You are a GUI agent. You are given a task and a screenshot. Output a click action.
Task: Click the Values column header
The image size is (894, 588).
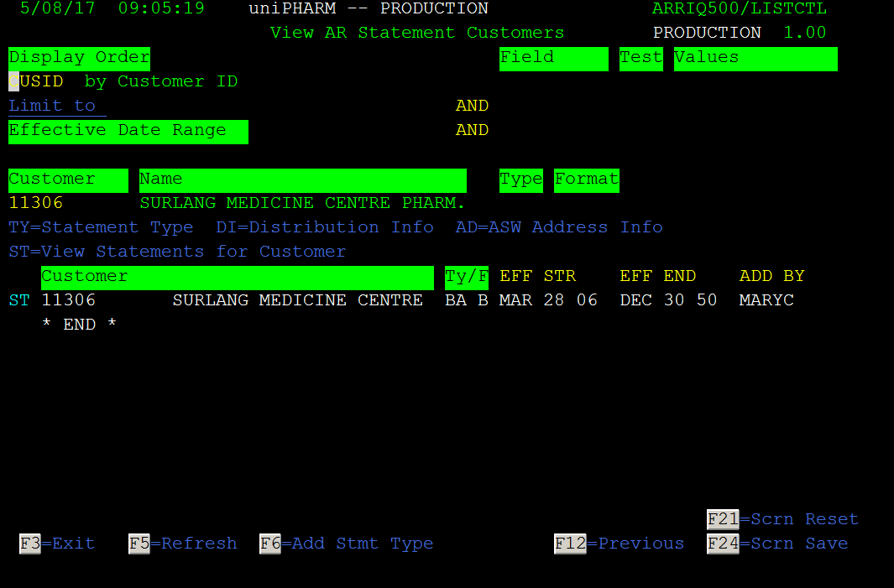(x=755, y=60)
